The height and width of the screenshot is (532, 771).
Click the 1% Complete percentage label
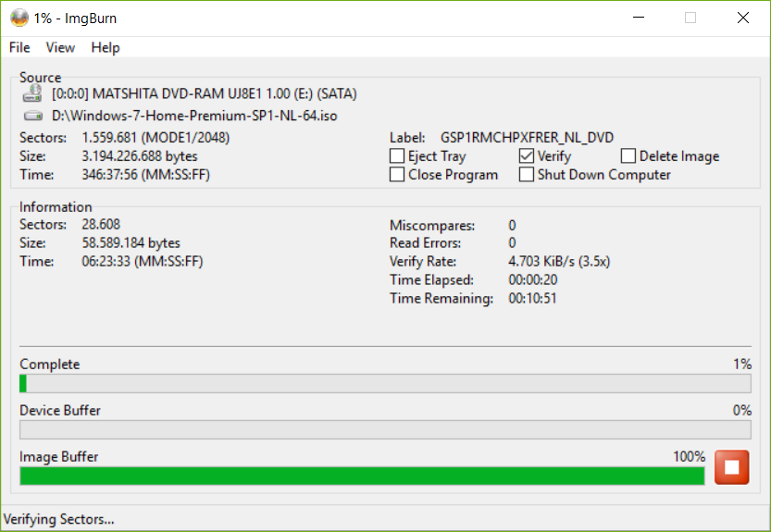point(742,364)
